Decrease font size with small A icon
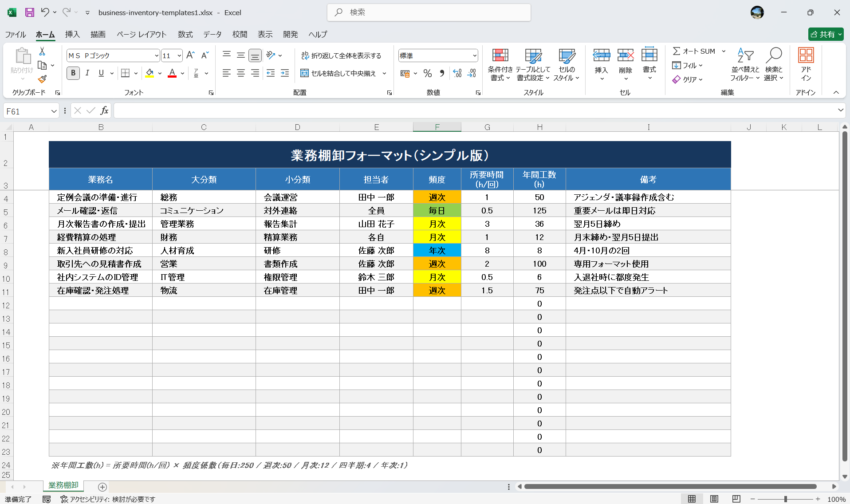Screen dimensions: 850x504 [205, 55]
